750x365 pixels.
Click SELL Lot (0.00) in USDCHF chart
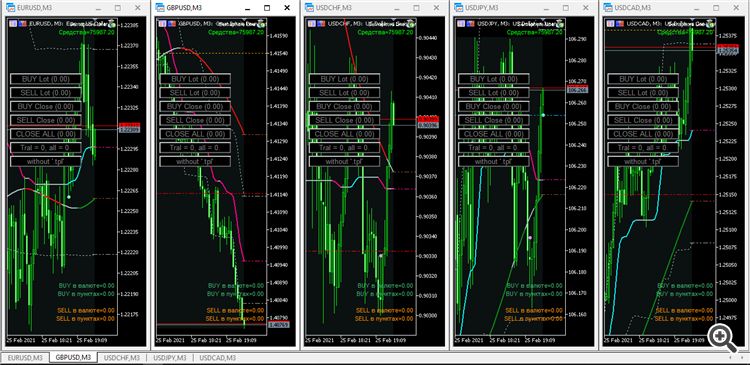click(x=344, y=93)
